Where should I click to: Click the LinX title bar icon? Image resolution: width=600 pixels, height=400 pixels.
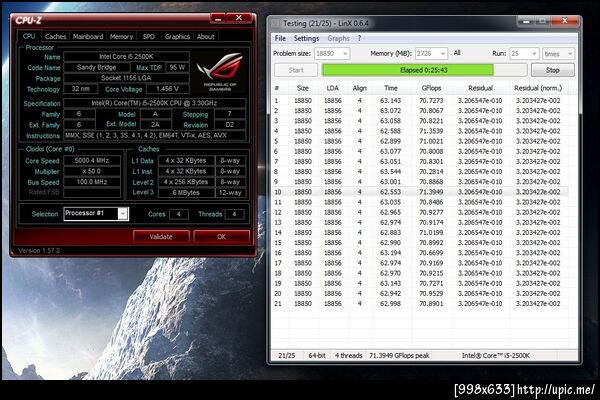click(275, 23)
